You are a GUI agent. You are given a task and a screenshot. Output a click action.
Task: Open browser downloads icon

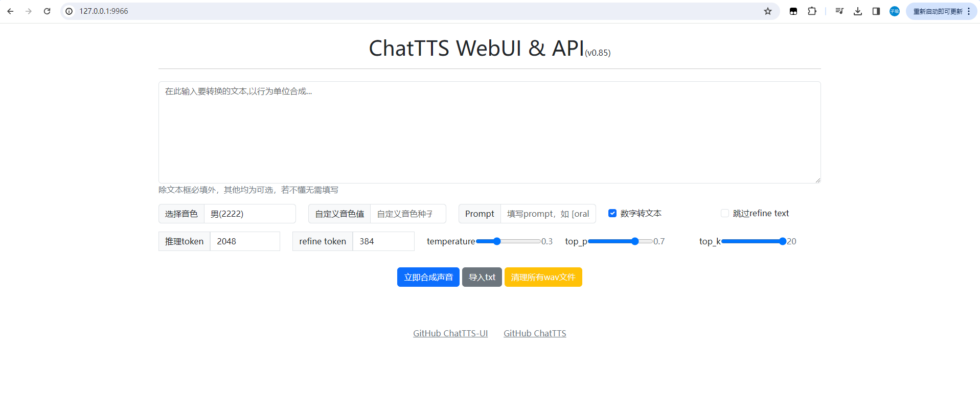(x=857, y=11)
